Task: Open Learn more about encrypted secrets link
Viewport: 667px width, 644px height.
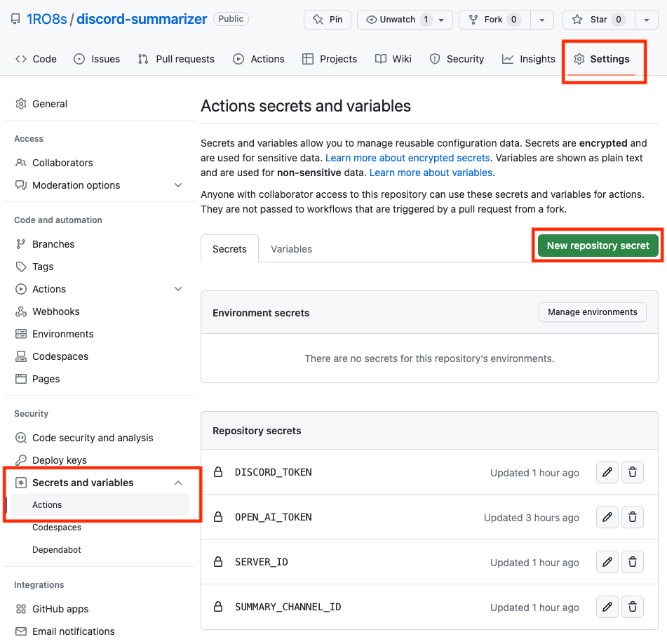Action: (x=407, y=158)
